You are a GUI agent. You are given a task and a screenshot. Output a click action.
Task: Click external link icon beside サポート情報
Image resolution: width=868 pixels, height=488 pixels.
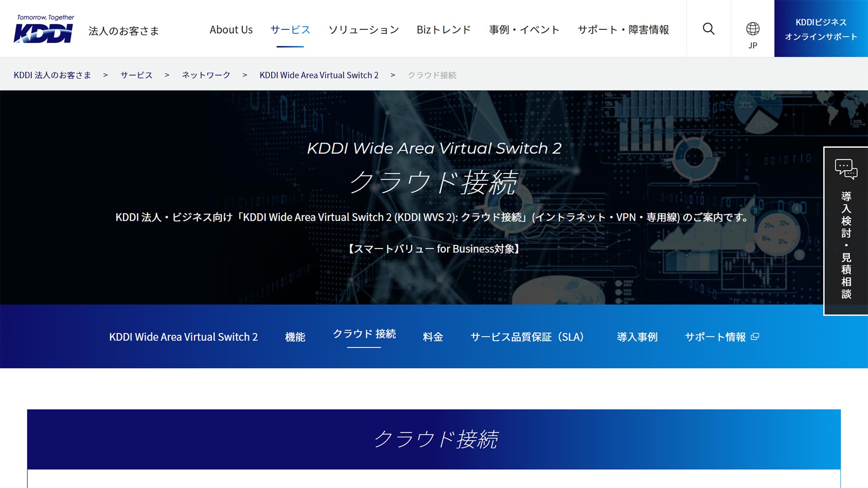[755, 337]
